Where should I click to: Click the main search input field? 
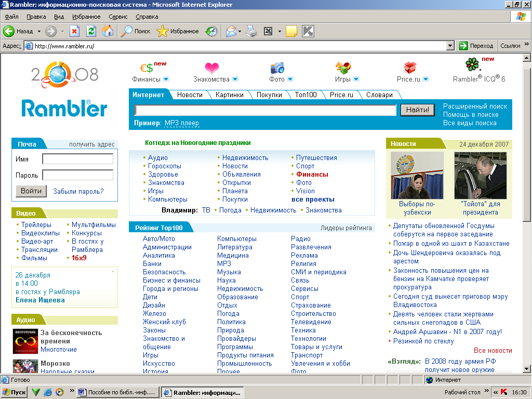pos(265,110)
